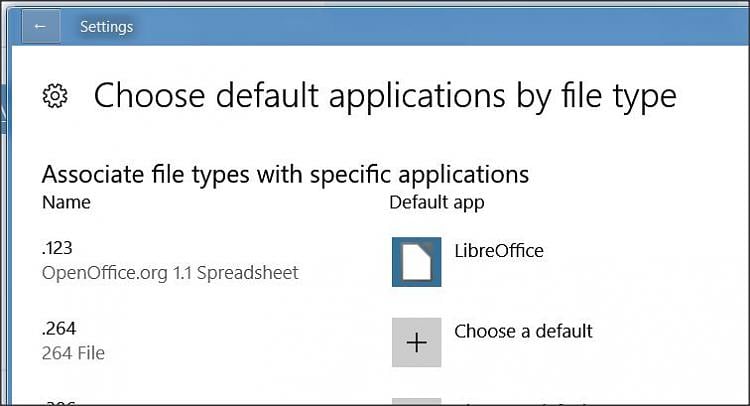Select the .264 file extension entry
Screen dimensions: 750x406
pyautogui.click(x=59, y=329)
